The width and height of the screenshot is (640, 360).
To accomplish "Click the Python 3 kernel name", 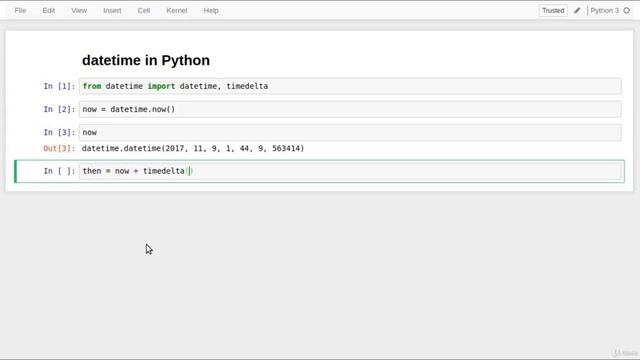I will point(604,11).
